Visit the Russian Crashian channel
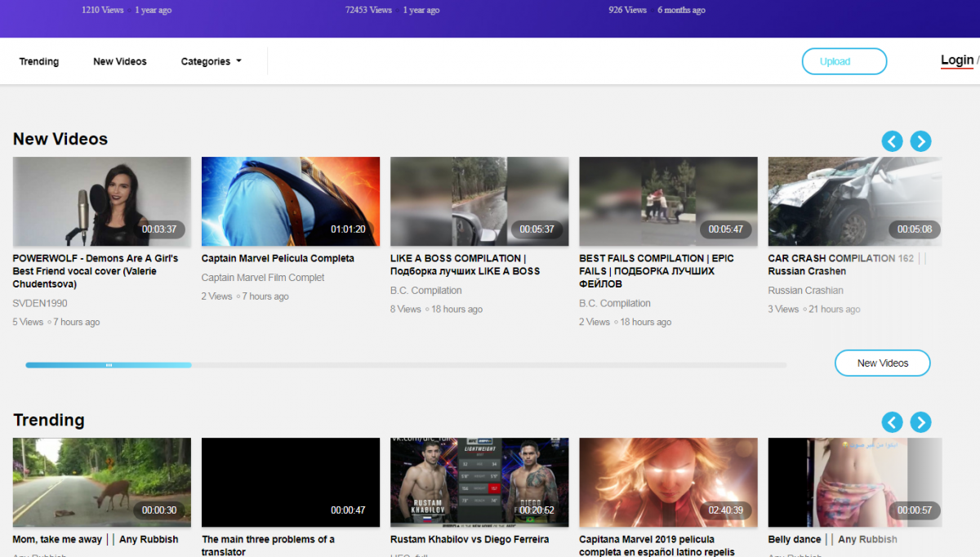980x557 pixels. point(806,291)
